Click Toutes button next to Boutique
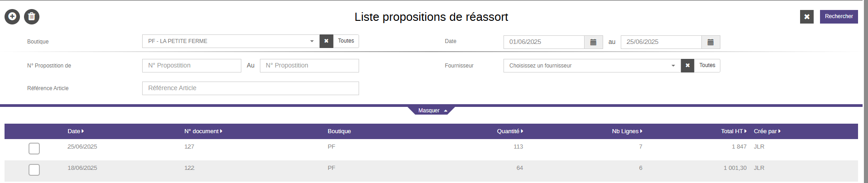This screenshot has height=183, width=868. 346,41
